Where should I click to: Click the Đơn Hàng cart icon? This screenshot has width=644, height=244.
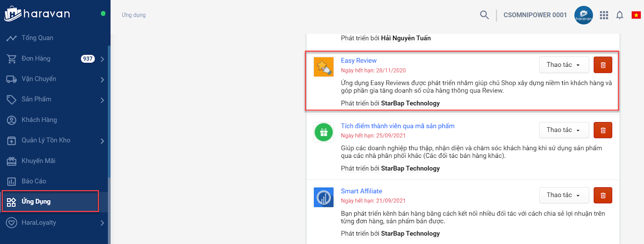[x=11, y=59]
